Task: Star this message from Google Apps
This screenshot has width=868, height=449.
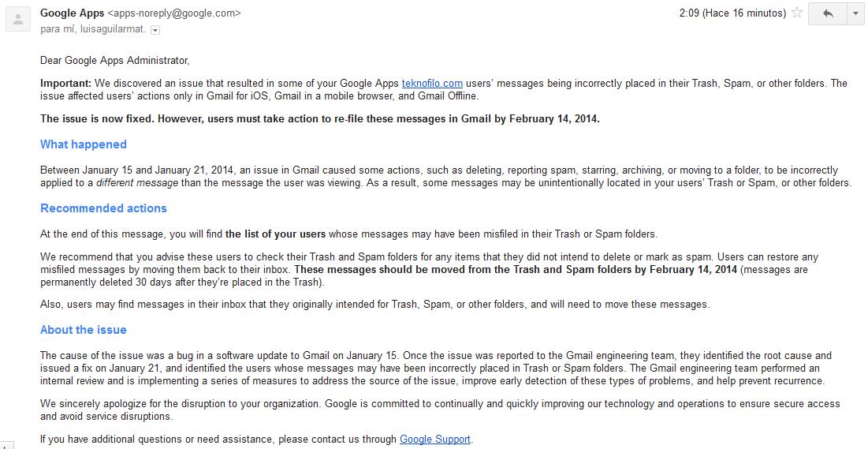Action: pos(796,13)
